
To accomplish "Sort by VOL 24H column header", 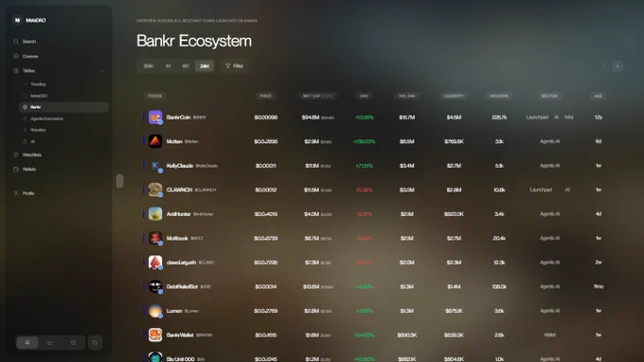I will coord(406,96).
